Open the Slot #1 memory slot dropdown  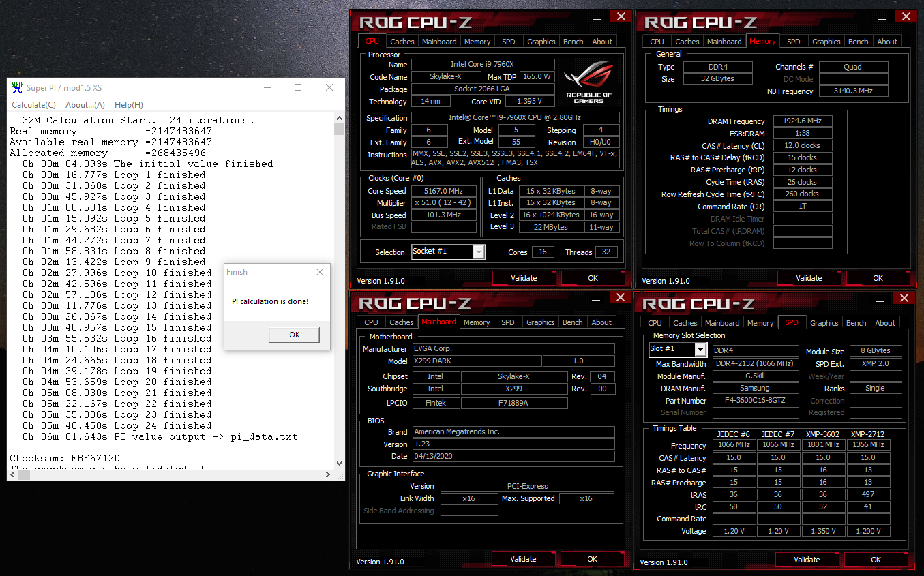click(700, 350)
